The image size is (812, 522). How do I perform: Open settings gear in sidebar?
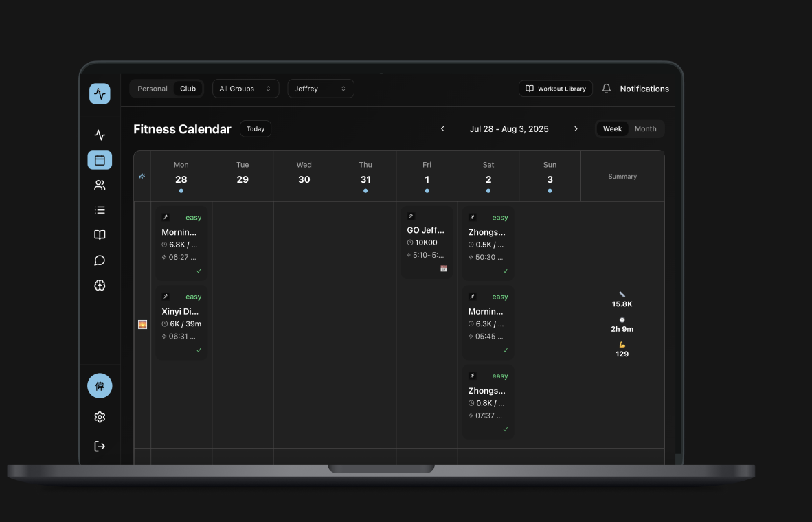[100, 417]
